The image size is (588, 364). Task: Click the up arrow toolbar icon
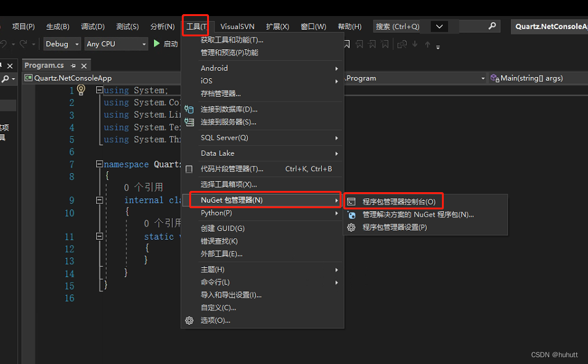pyautogui.click(x=428, y=44)
